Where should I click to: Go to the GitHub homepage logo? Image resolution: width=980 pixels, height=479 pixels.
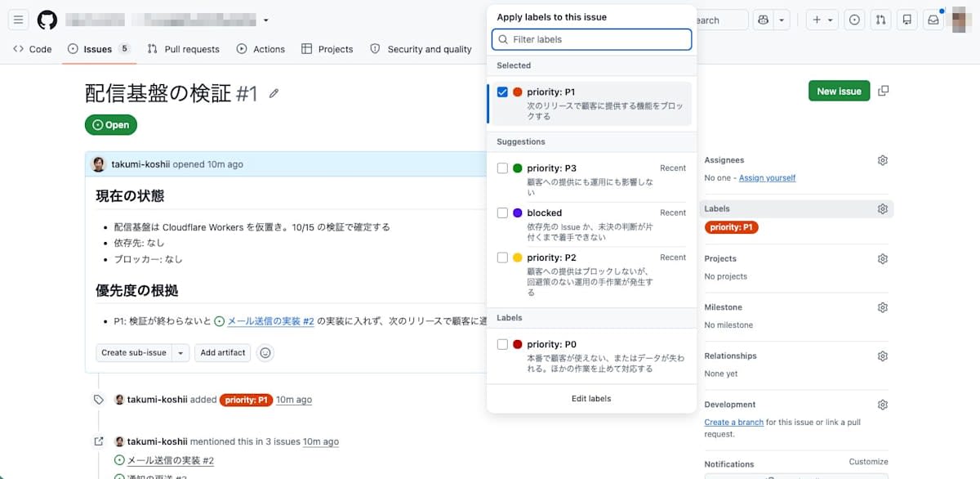pyautogui.click(x=47, y=20)
